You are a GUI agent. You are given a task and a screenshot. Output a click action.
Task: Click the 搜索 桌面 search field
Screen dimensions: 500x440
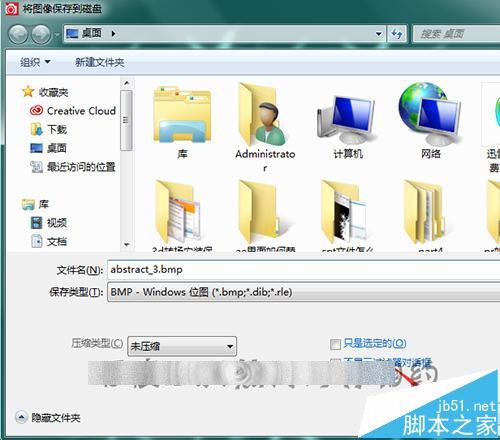pos(456,34)
